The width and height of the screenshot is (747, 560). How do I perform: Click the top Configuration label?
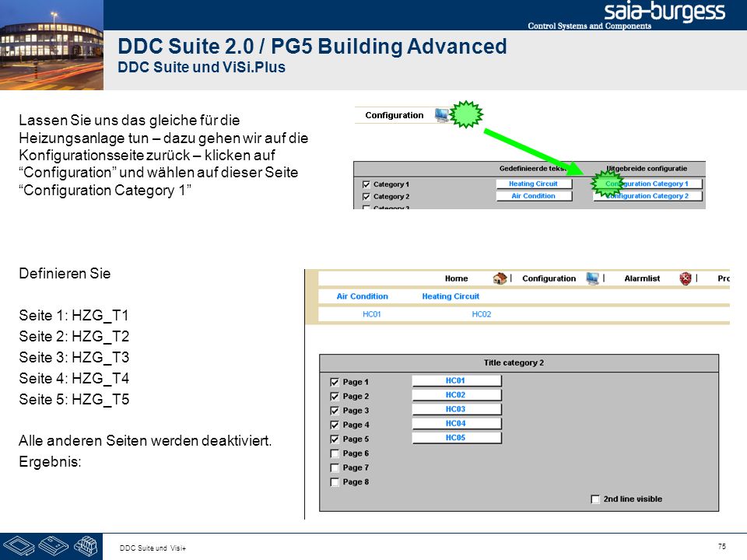394,115
